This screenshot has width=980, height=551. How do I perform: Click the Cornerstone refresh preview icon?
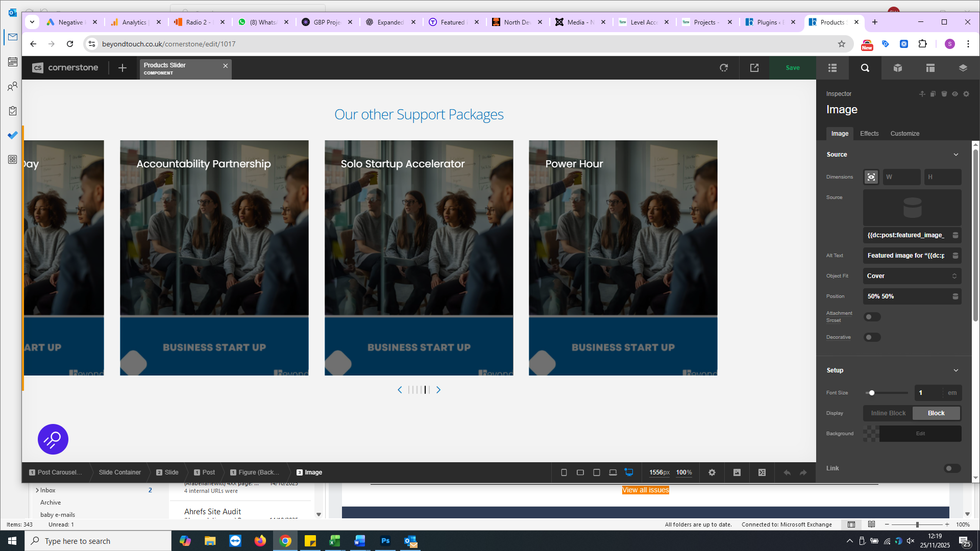(724, 68)
